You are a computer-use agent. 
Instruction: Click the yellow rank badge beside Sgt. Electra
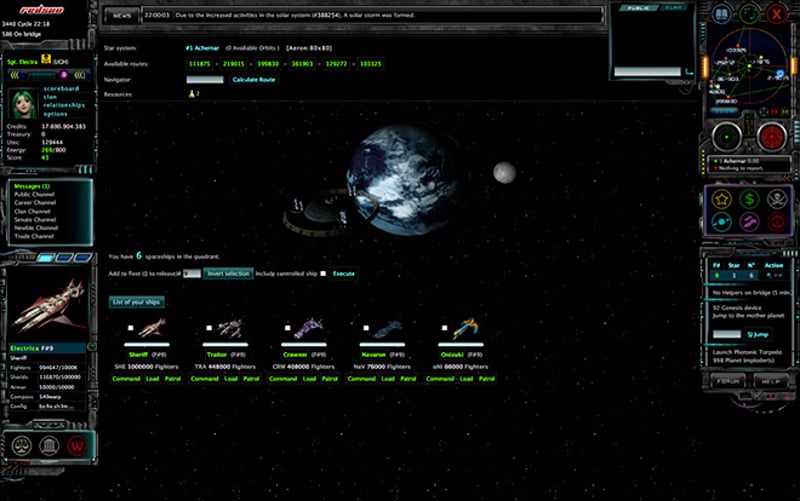click(x=46, y=60)
